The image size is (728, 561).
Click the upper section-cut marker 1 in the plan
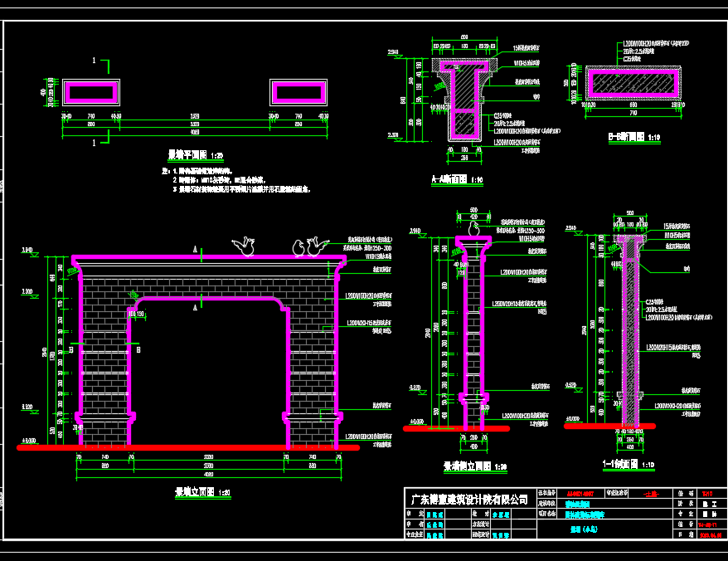pos(101,65)
